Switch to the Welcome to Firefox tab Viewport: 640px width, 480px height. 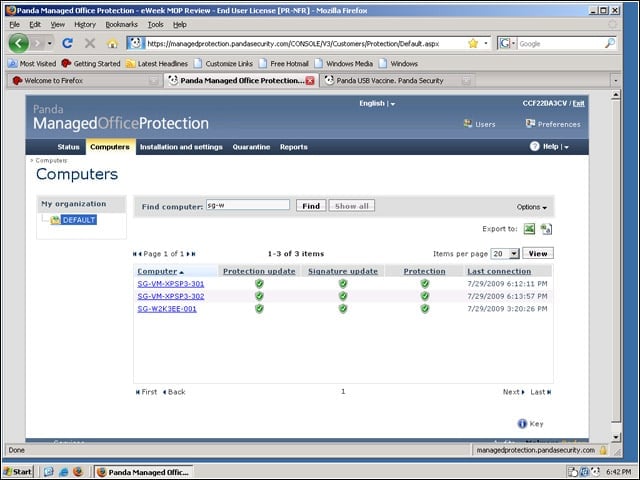84,80
